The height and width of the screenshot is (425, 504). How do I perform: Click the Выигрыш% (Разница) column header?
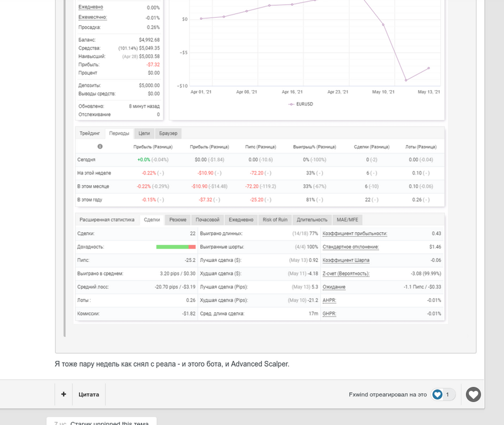[x=314, y=147]
